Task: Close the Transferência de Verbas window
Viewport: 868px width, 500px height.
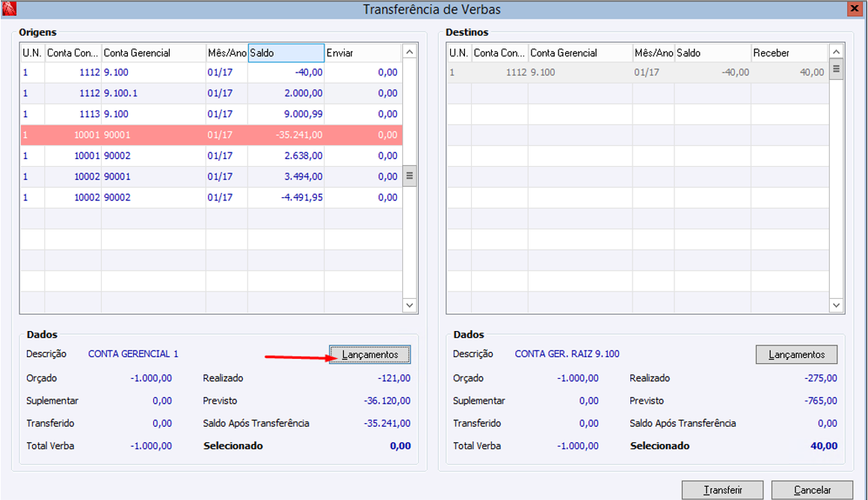Action: pos(854,9)
